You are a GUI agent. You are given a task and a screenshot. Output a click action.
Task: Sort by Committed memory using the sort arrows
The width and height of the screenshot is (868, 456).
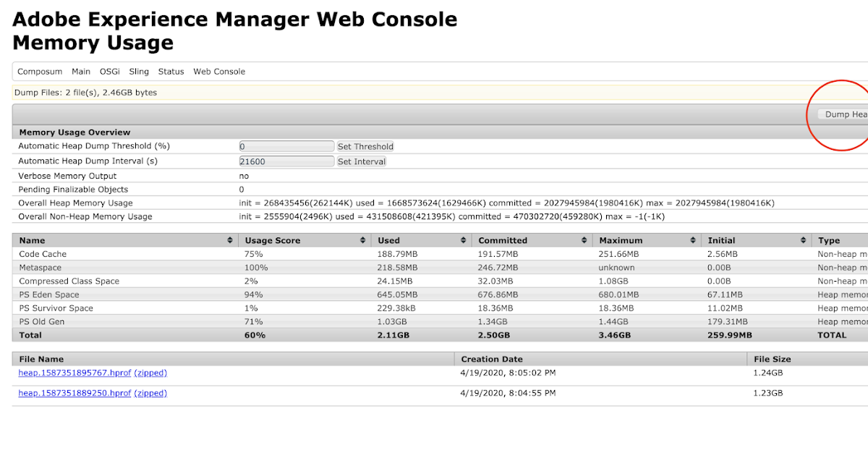click(584, 240)
